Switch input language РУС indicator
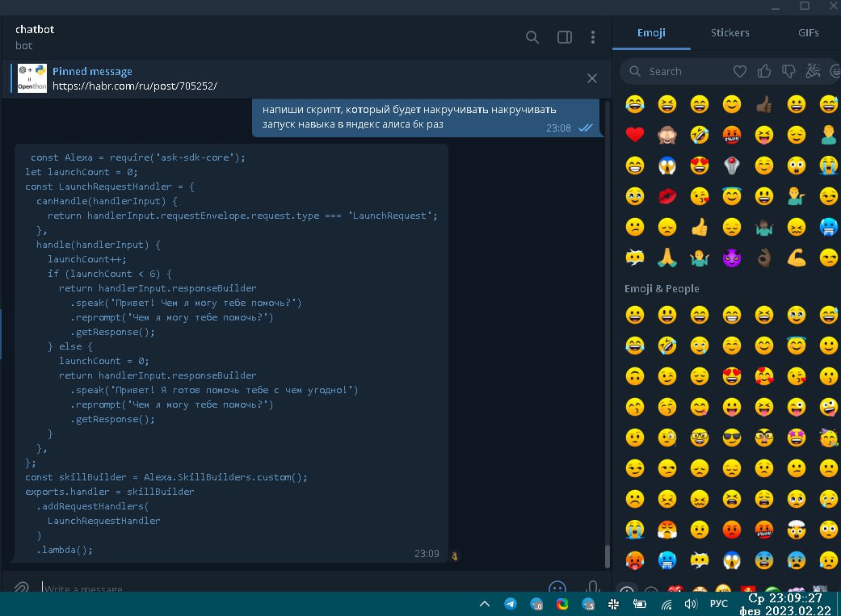The image size is (841, 616). tap(719, 604)
